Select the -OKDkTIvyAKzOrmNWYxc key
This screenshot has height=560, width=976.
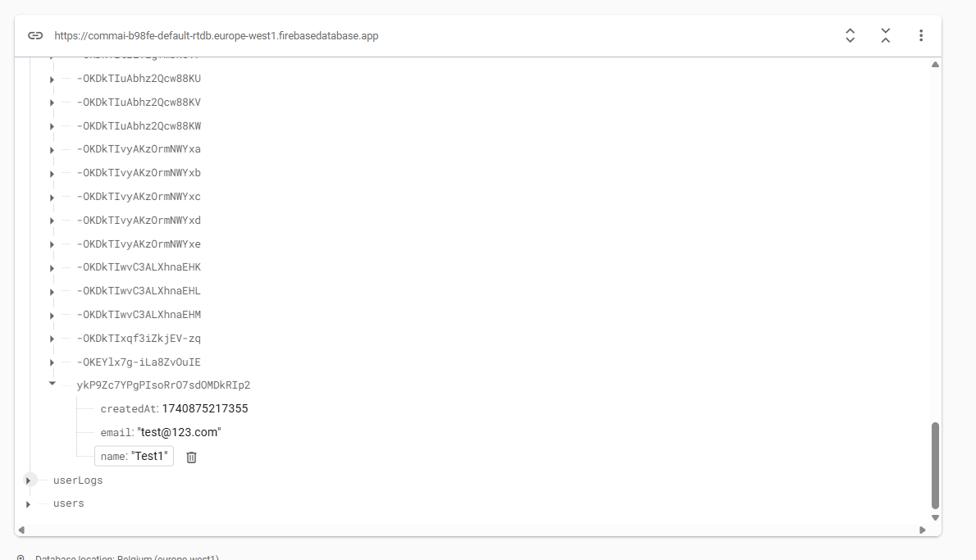pyautogui.click(x=139, y=197)
